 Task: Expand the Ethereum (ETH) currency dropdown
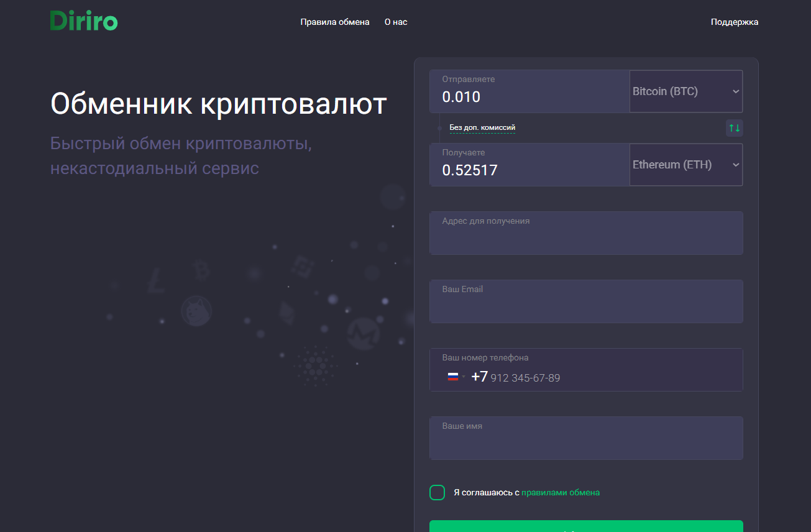(685, 165)
